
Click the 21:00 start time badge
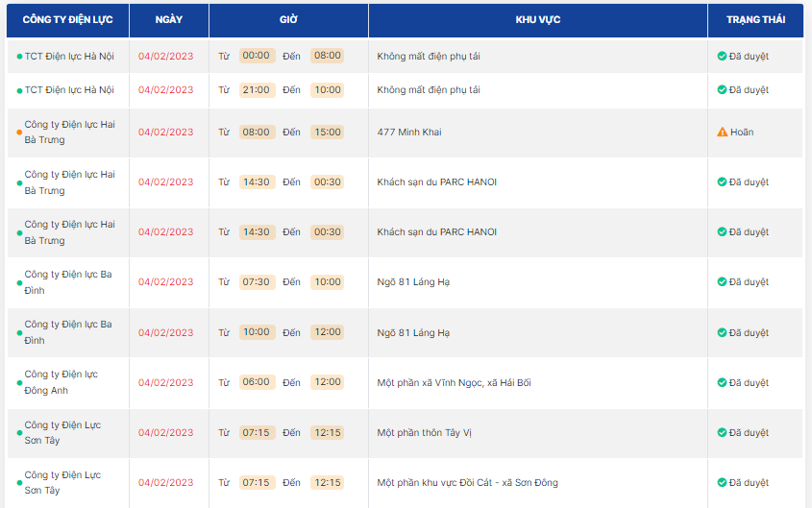coord(257,89)
